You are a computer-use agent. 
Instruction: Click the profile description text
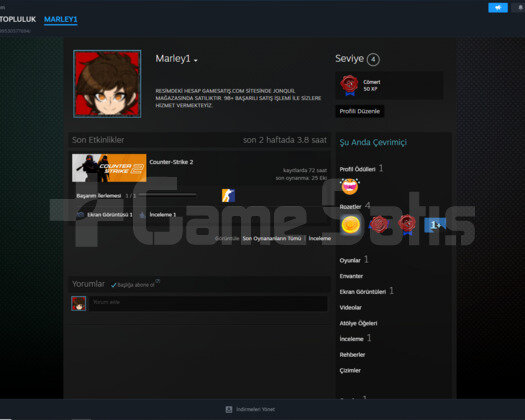(x=238, y=98)
